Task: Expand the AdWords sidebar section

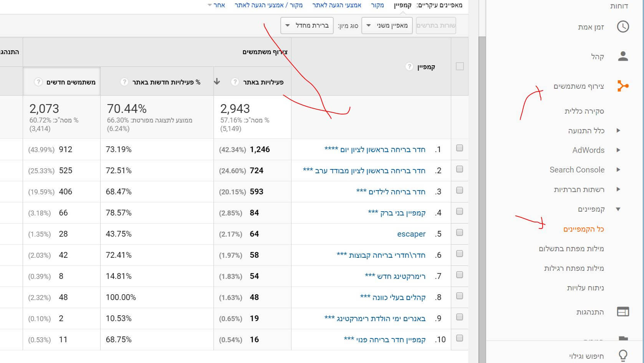Action: click(618, 150)
